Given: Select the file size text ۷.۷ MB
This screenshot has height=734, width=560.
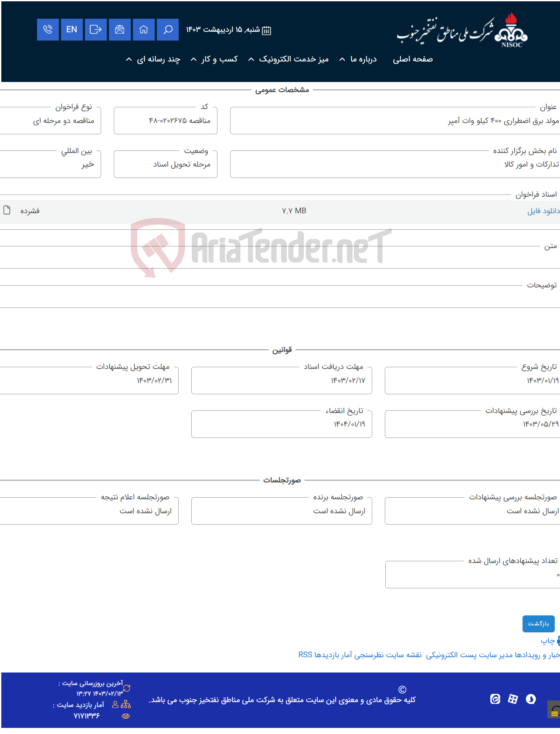Looking at the screenshot, I should pyautogui.click(x=294, y=211).
